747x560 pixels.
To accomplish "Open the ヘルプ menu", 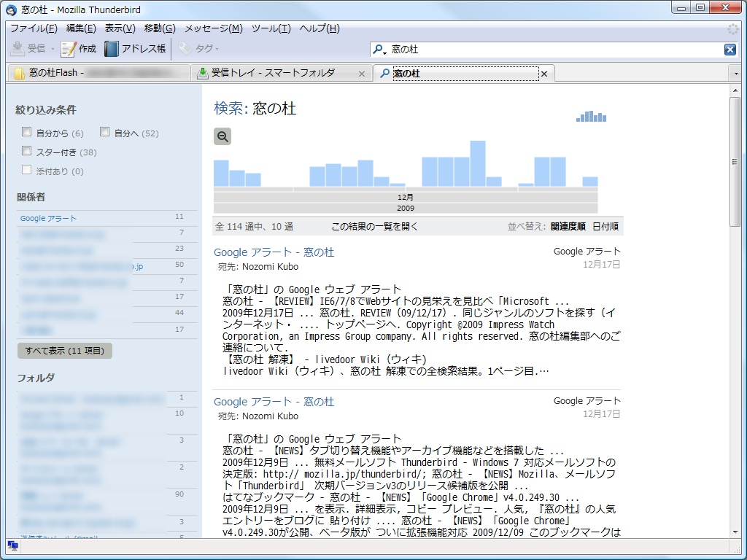I will click(x=320, y=28).
